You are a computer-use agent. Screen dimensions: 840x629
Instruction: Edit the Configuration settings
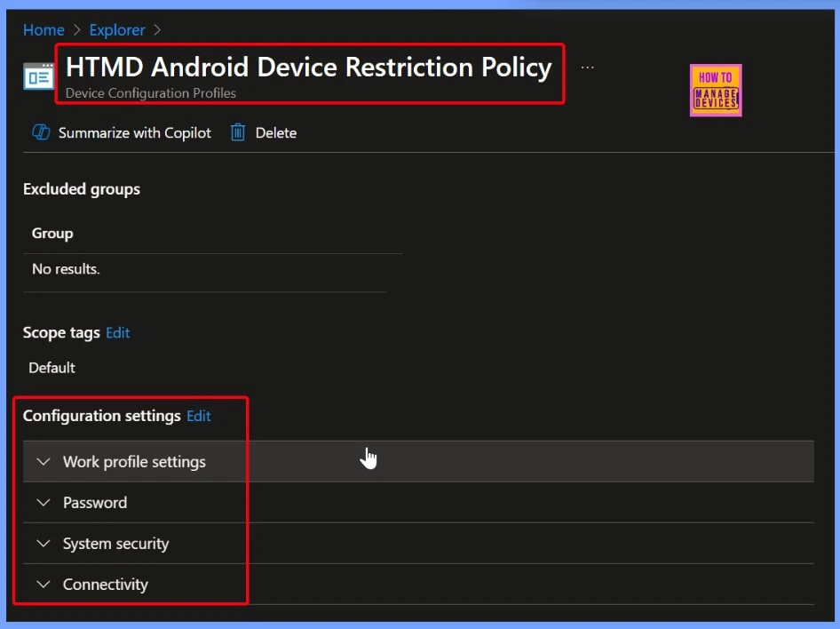tap(199, 416)
